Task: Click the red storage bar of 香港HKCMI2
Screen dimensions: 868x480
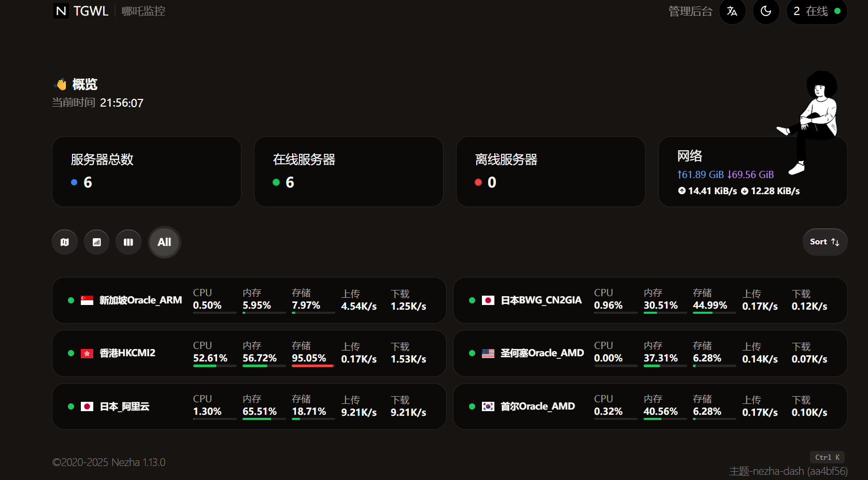Action: click(312, 366)
